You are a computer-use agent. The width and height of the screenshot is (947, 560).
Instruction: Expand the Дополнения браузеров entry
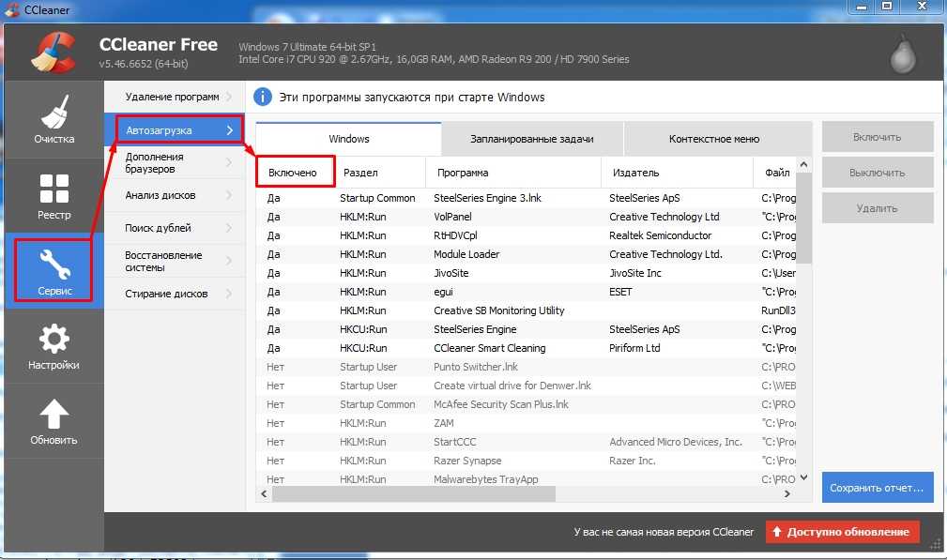point(174,163)
